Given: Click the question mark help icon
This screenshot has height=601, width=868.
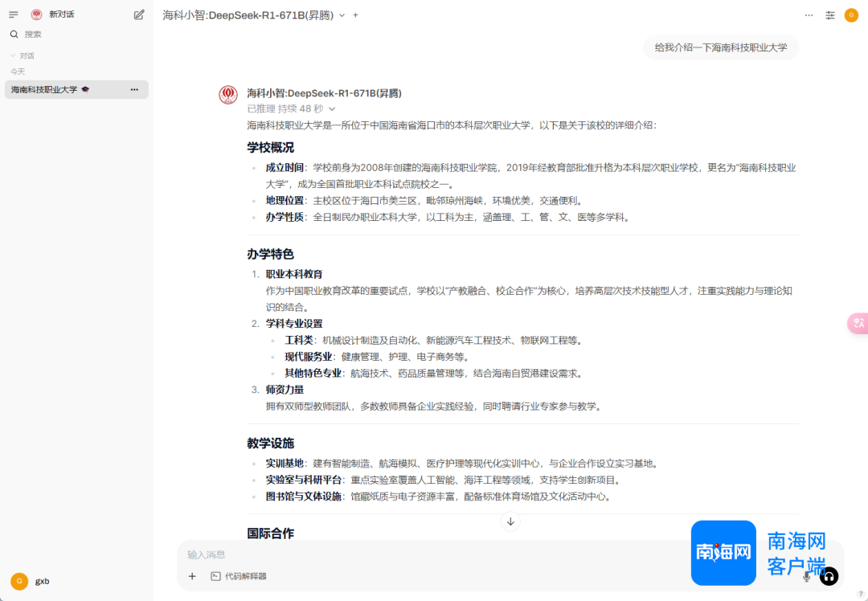Looking at the screenshot, I should (860, 594).
